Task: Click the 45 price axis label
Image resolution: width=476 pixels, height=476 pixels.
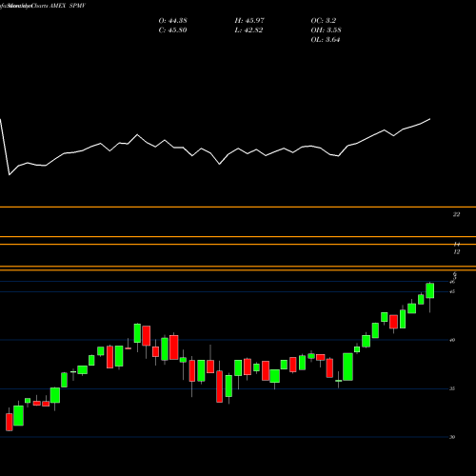Action: (x=452, y=291)
